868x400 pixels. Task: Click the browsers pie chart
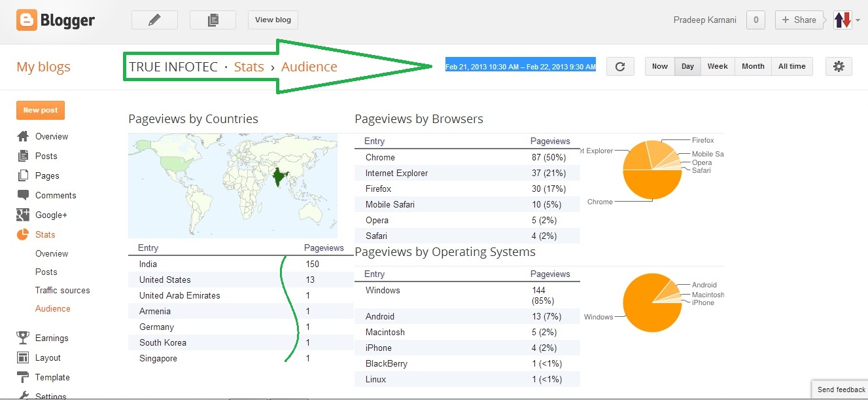click(x=652, y=170)
